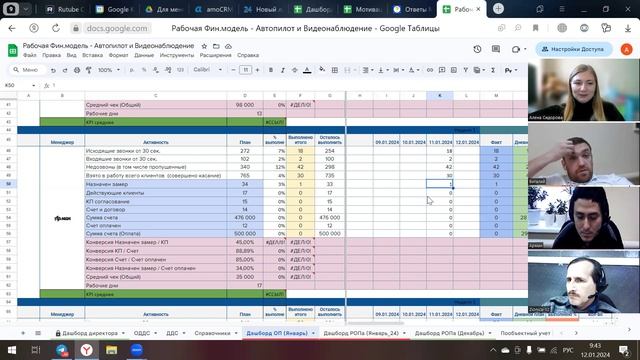Toggle strikethrough formatting
640x360 pixels.
point(294,70)
